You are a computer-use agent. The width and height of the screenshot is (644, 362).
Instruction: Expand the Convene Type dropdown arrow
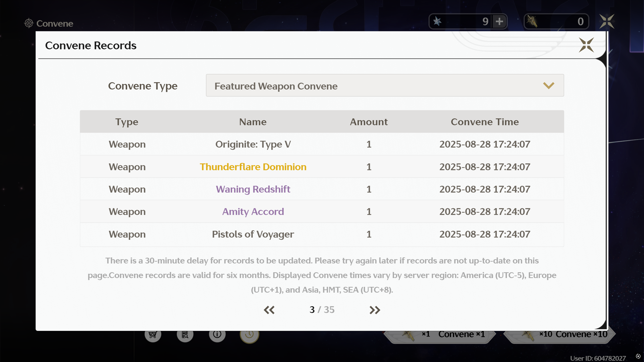[x=548, y=85]
